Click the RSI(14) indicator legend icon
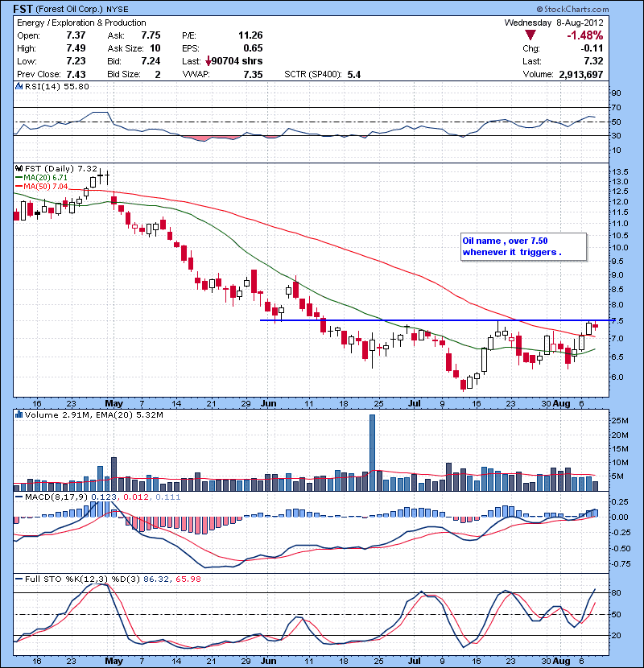 tap(19, 86)
